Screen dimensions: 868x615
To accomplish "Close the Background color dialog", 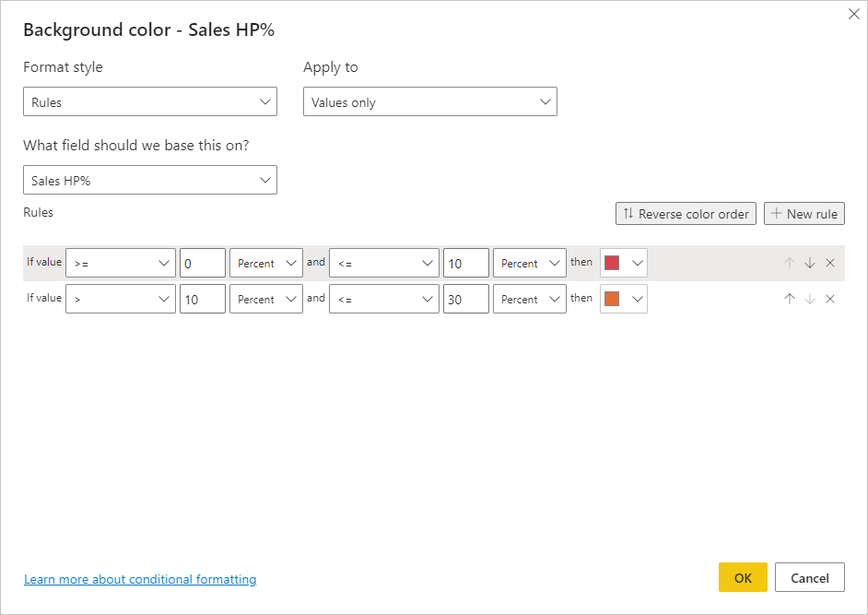I will tap(853, 15).
